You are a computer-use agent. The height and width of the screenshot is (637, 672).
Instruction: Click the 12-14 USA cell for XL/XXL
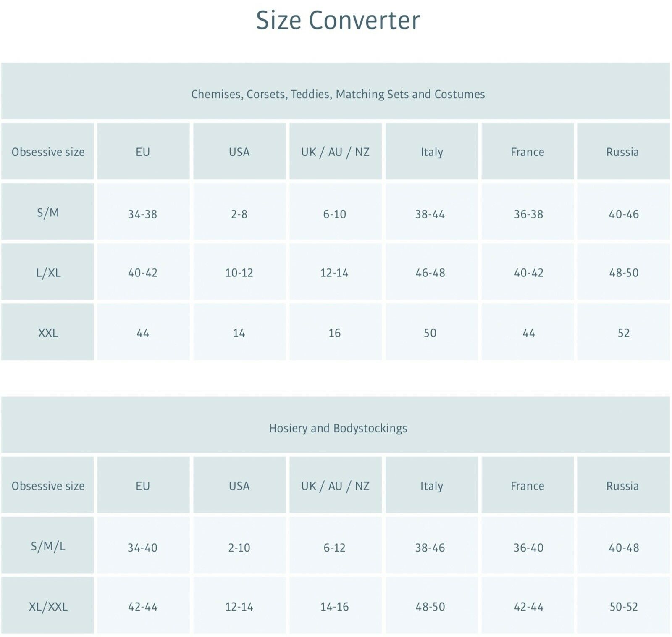click(x=239, y=605)
